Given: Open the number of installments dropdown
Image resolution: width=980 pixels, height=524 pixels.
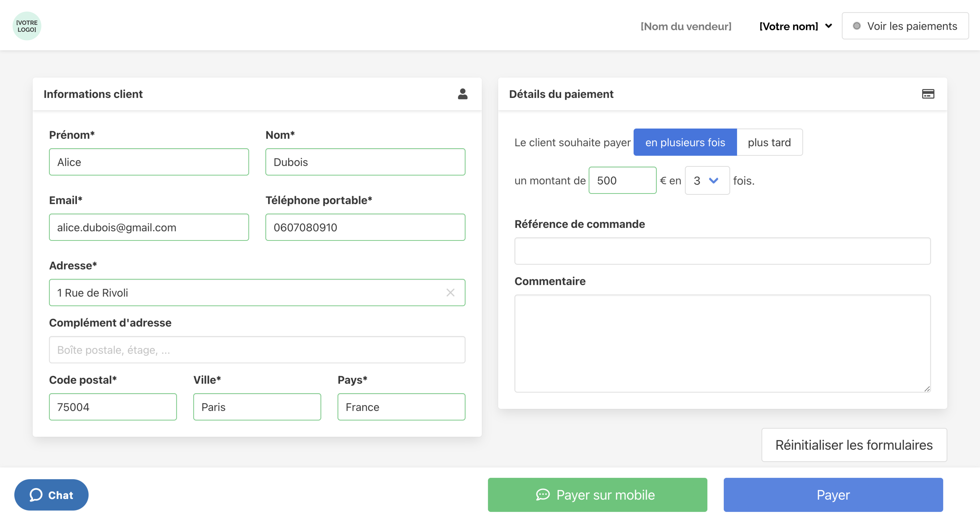Looking at the screenshot, I should [707, 180].
